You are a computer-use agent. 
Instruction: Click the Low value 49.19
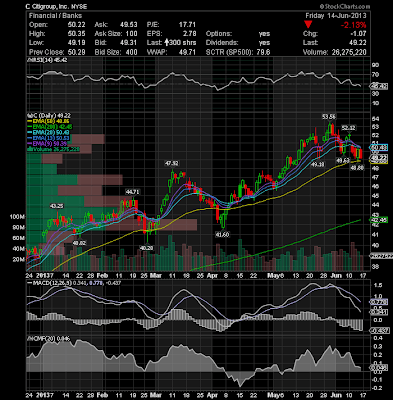point(76,43)
